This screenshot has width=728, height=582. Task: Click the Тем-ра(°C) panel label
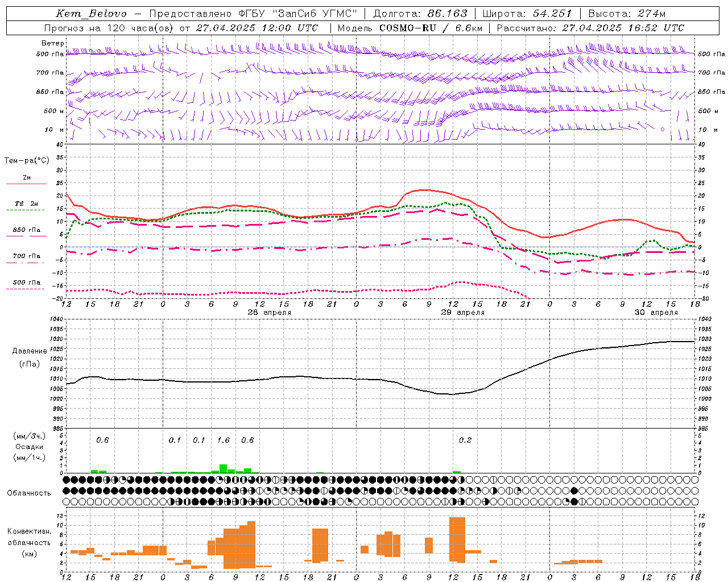click(27, 161)
